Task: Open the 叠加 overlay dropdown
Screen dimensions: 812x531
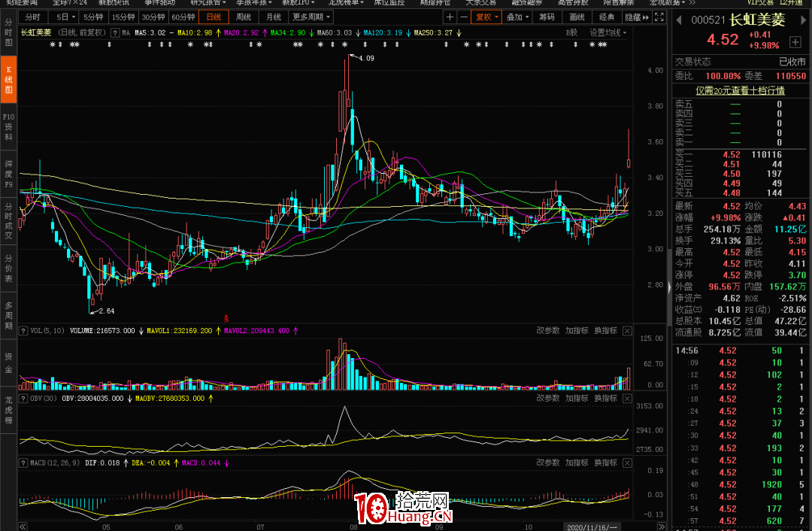Action: coord(517,17)
